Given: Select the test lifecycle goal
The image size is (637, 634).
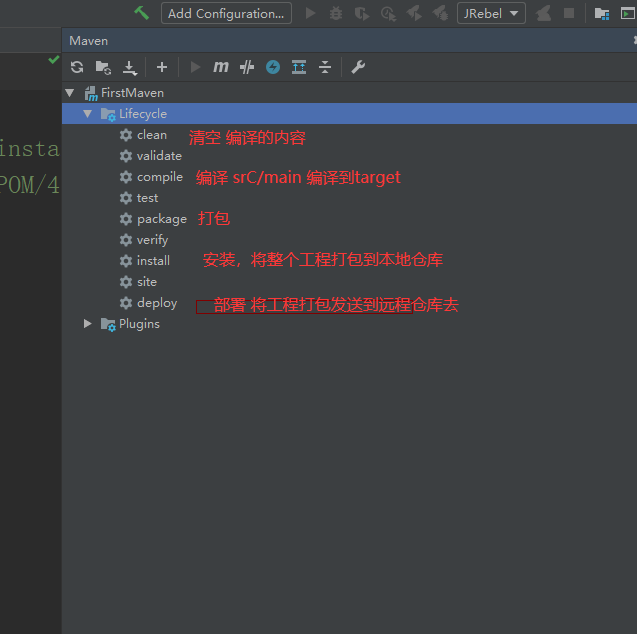Looking at the screenshot, I should coord(147,198).
